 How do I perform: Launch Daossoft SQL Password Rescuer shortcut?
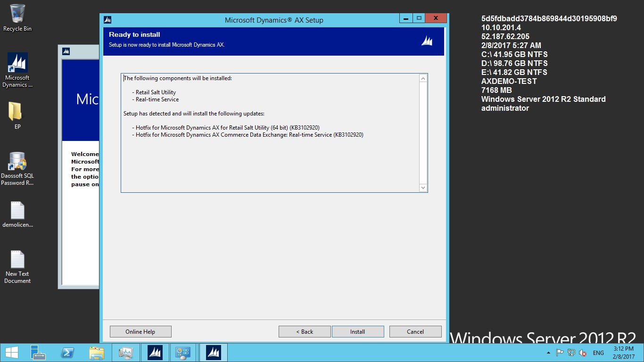coord(17,168)
